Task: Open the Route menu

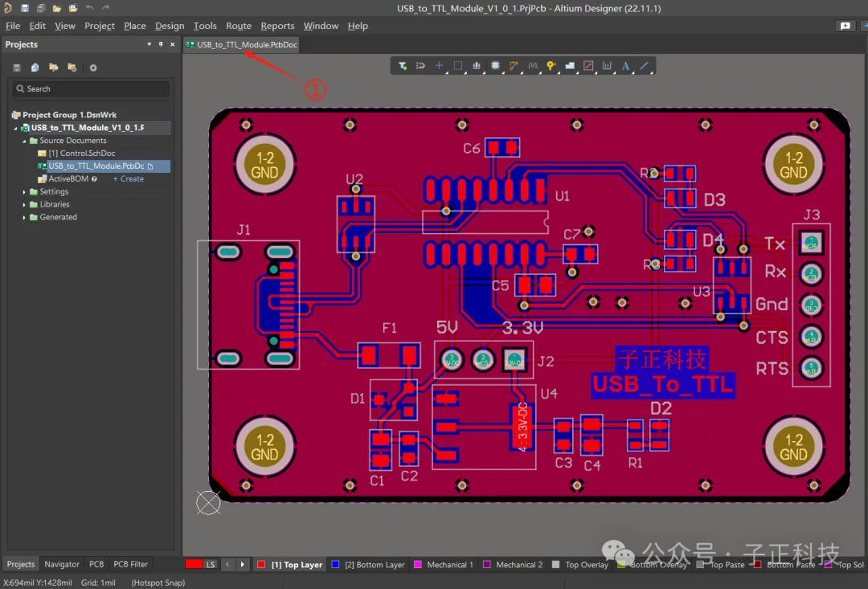Action: click(x=238, y=26)
